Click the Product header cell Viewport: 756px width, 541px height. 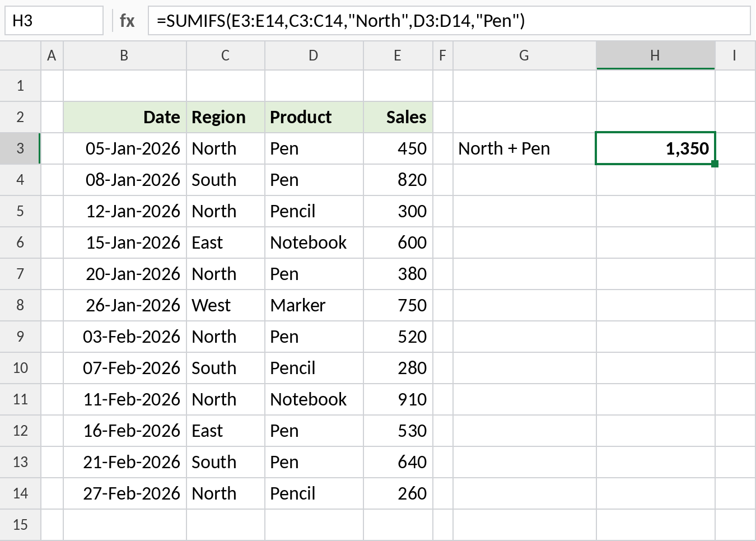(x=314, y=117)
